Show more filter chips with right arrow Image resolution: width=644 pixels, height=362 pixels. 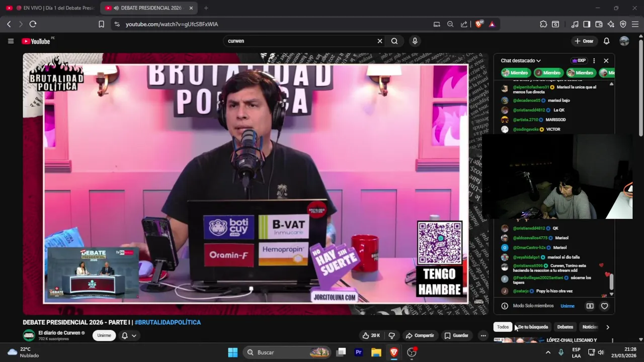pos(607,327)
